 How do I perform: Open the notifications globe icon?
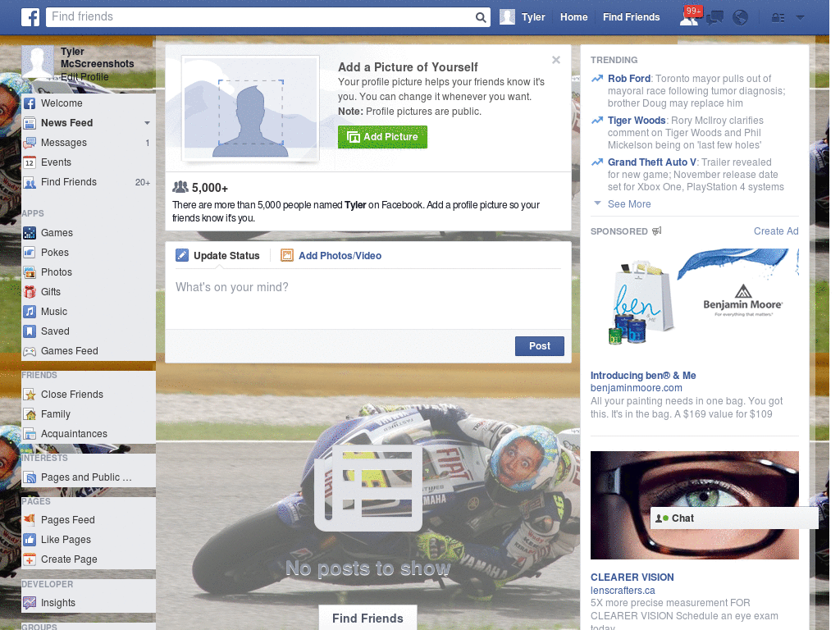click(741, 18)
